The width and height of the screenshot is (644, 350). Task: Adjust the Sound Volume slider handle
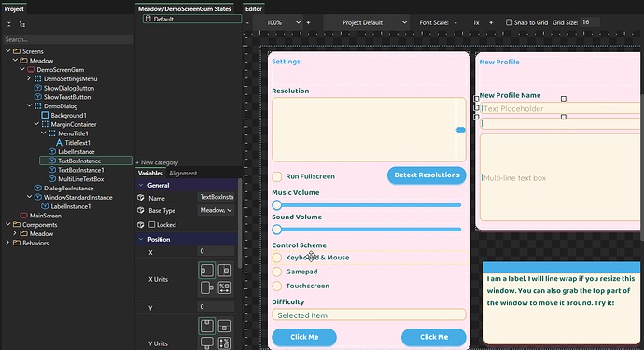coord(277,230)
